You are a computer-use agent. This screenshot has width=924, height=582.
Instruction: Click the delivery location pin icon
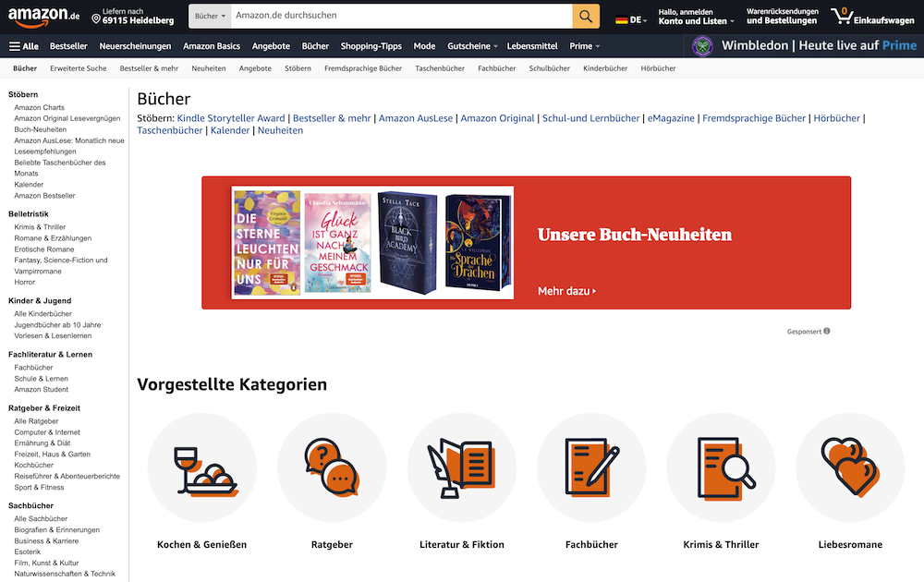[x=96, y=19]
